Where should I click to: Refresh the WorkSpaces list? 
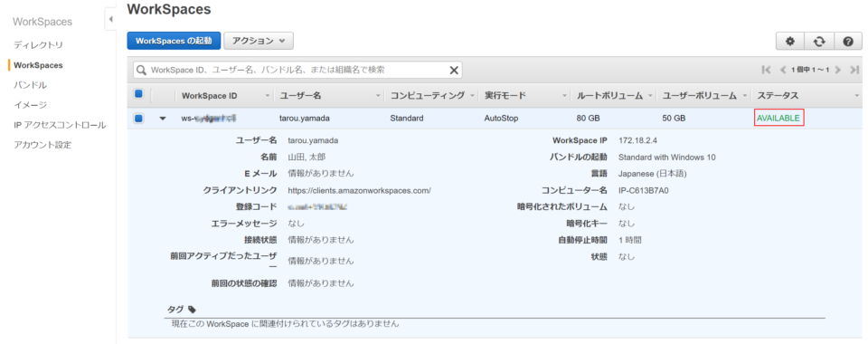point(819,41)
